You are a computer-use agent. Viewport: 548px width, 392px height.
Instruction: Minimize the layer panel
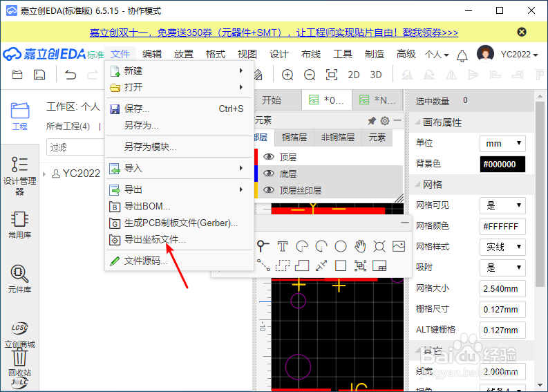tap(397, 120)
